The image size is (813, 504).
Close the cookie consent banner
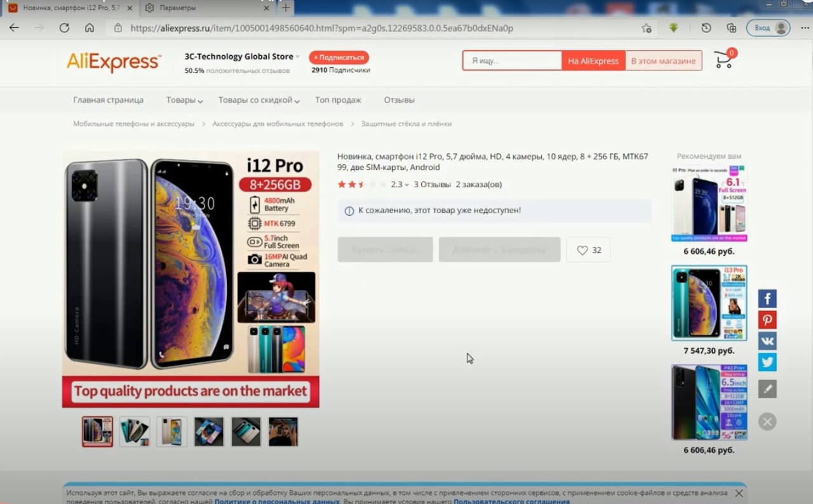point(739,493)
